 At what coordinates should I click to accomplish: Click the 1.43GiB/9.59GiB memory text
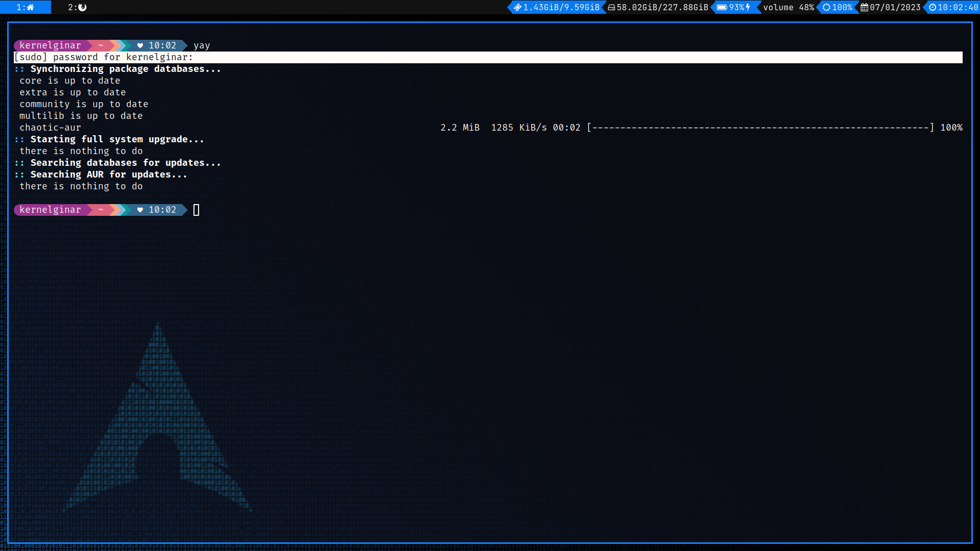pos(561,7)
